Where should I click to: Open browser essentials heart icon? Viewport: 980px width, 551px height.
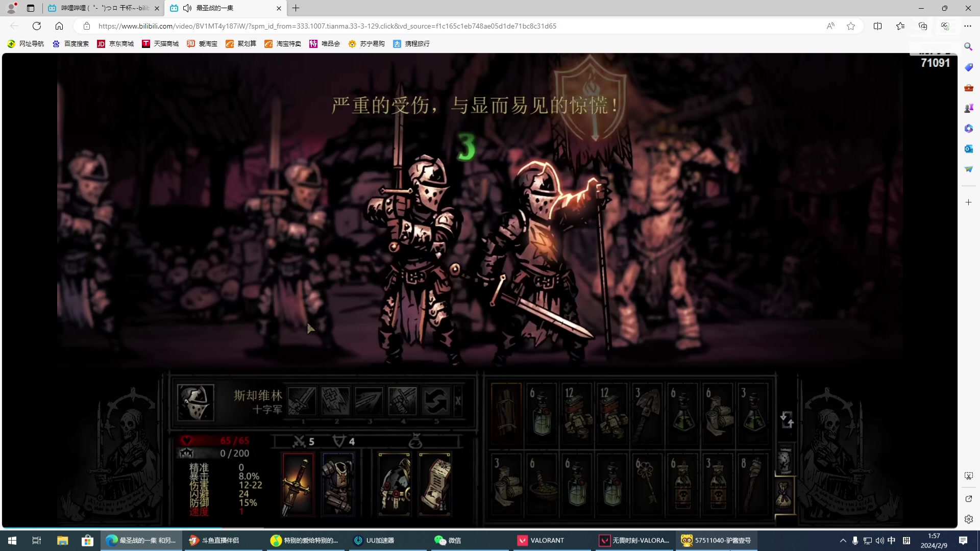pyautogui.click(x=945, y=26)
